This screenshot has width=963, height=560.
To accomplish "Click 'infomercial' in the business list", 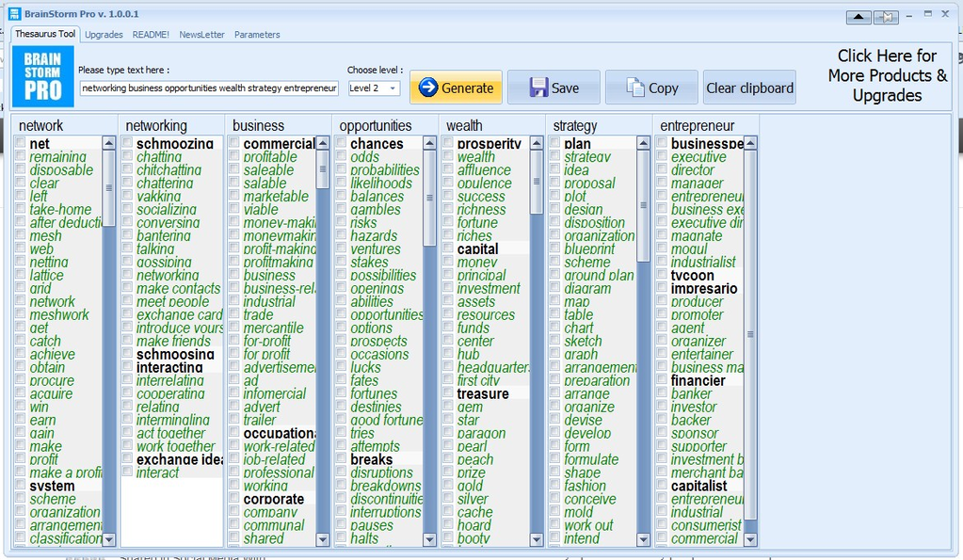I will click(274, 393).
